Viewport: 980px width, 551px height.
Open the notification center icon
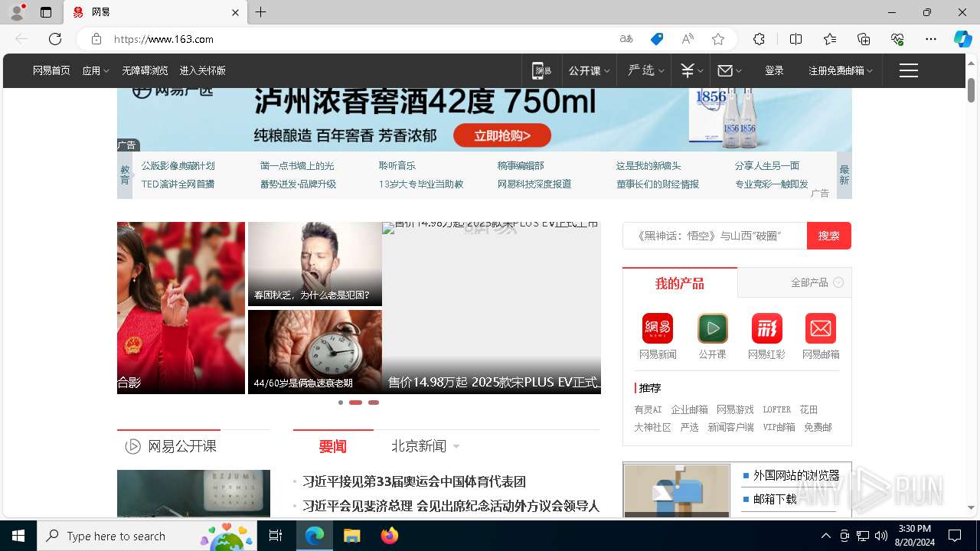pyautogui.click(x=955, y=536)
